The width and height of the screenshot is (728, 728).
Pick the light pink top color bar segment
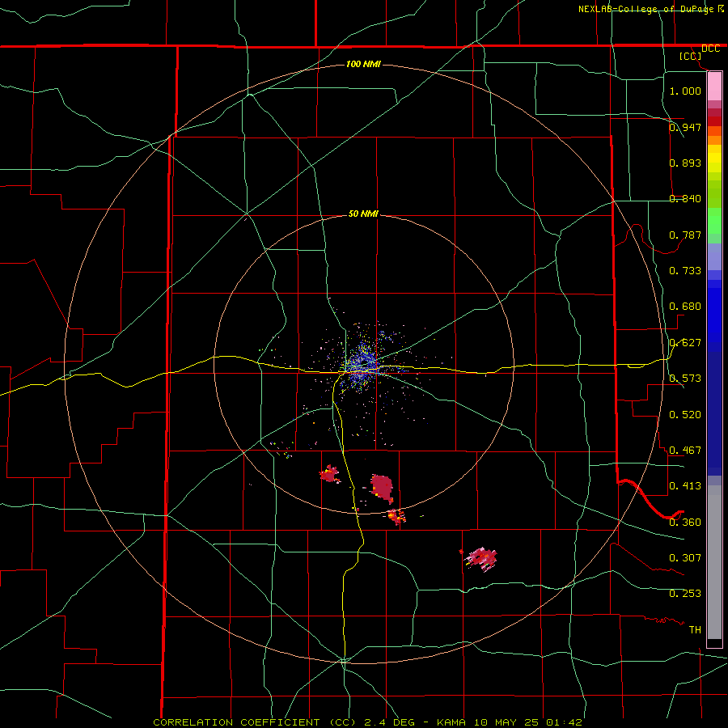[714, 86]
